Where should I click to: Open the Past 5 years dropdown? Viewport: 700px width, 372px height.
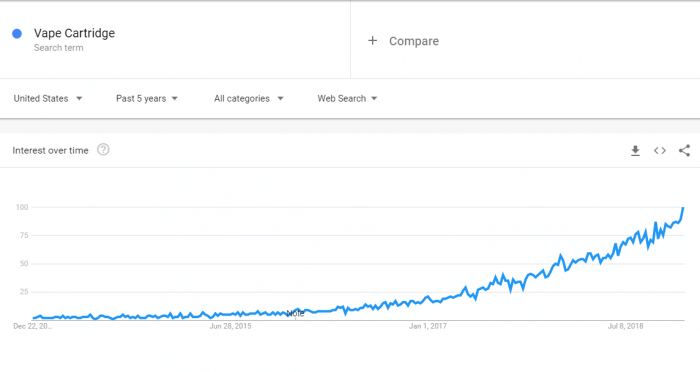click(x=147, y=98)
